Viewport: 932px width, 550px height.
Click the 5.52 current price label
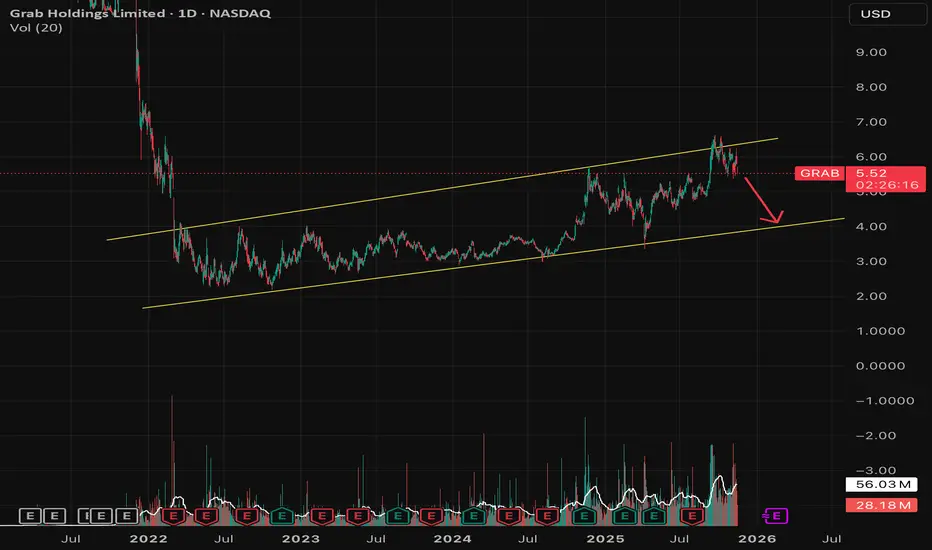(871, 173)
